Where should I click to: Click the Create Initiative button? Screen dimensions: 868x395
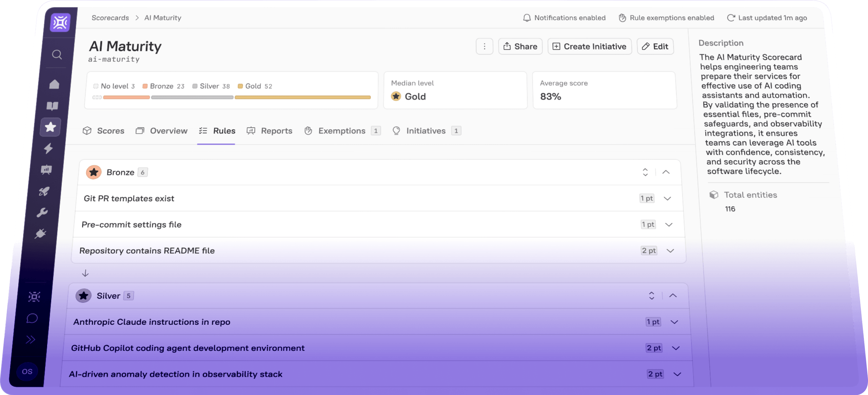click(590, 46)
